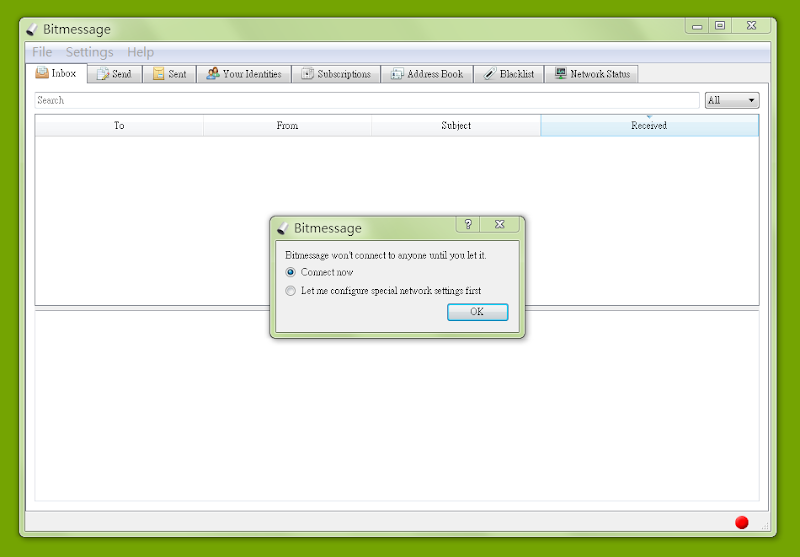
Task: Open the dialog's question mark help button
Action: pyautogui.click(x=468, y=224)
